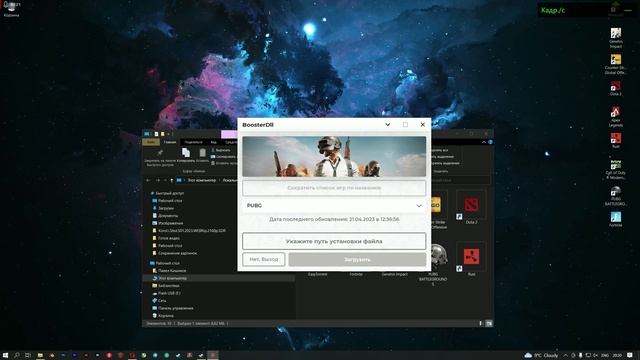The width and height of the screenshot is (640, 360).
Task: Select the Apex Legends desktop shortcut
Action: click(x=616, y=117)
